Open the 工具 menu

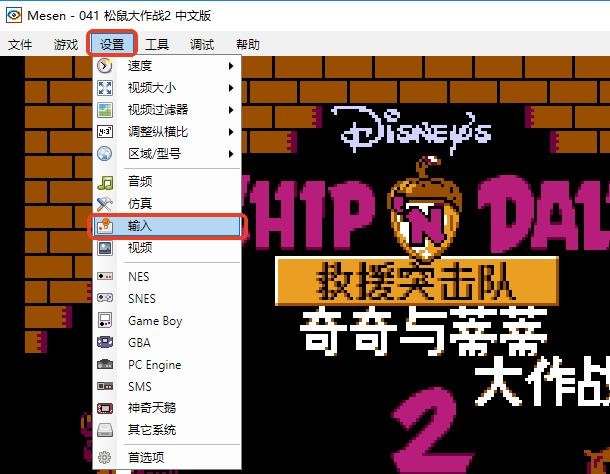click(x=157, y=44)
